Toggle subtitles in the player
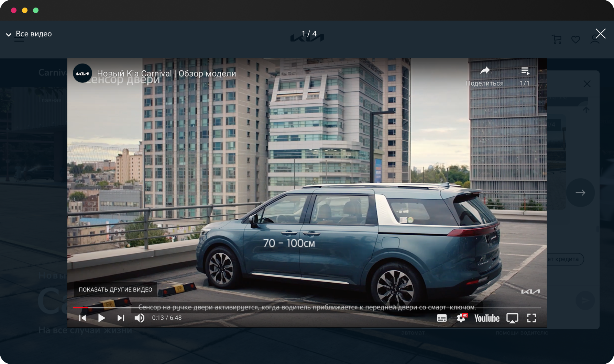The width and height of the screenshot is (614, 364). coord(442,318)
